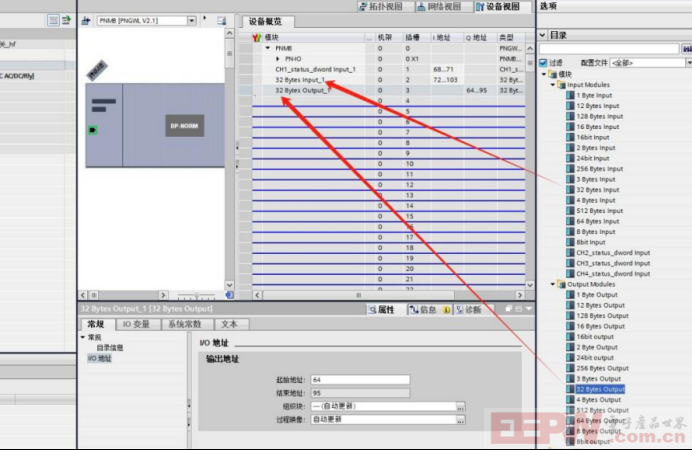
Task: Click the 64 Bytes Input module icon
Action: click(570, 221)
